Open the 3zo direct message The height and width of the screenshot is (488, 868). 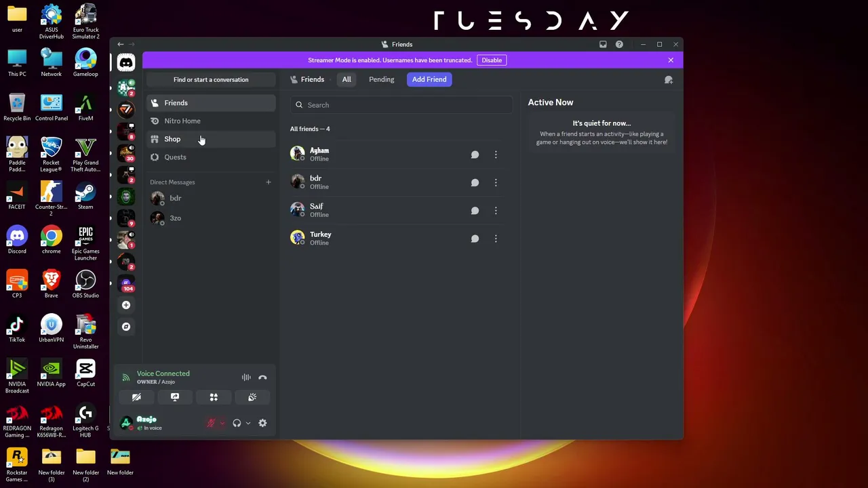tap(211, 218)
